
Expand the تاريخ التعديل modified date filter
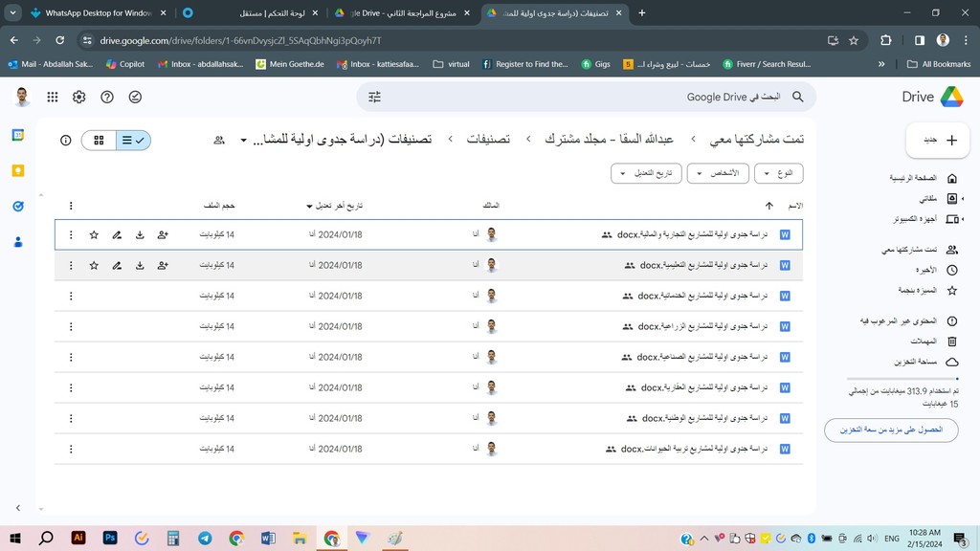[x=644, y=173]
